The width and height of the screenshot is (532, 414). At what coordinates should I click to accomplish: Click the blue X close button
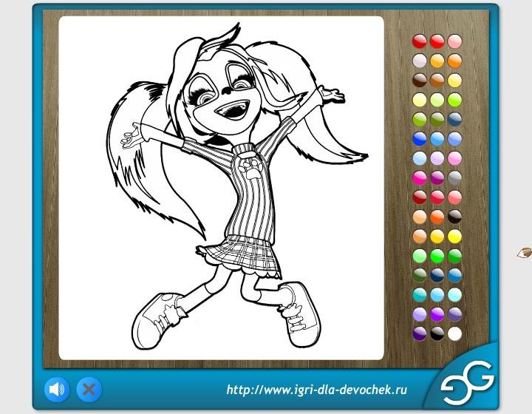point(89,388)
